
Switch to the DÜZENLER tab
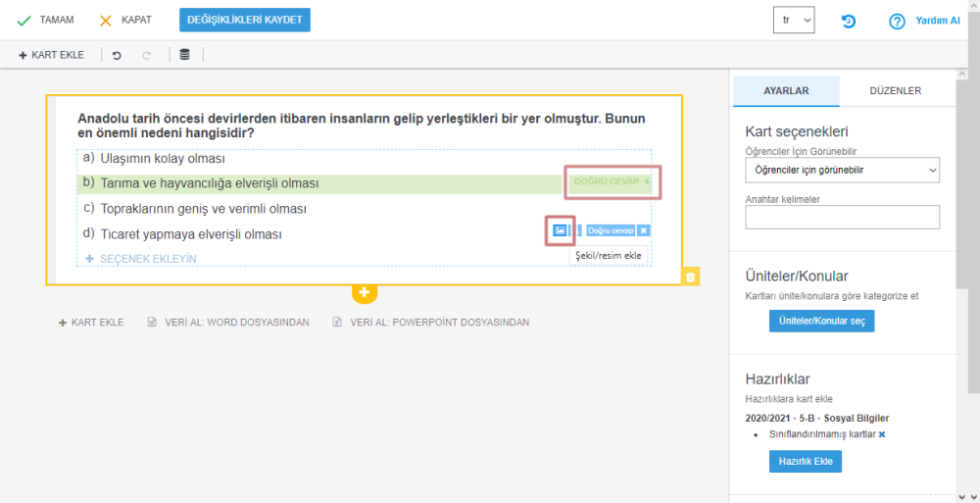tap(895, 90)
